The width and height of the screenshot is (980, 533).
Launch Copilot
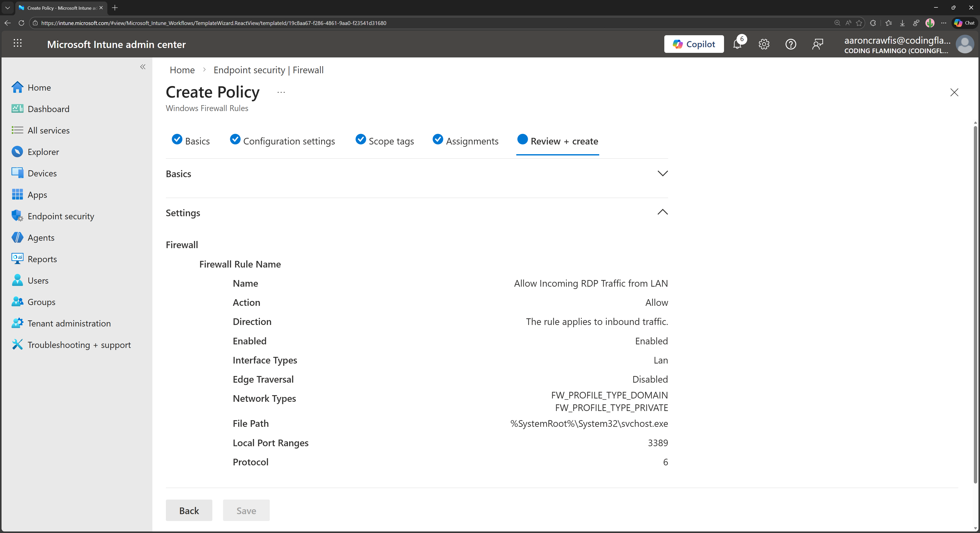(694, 44)
